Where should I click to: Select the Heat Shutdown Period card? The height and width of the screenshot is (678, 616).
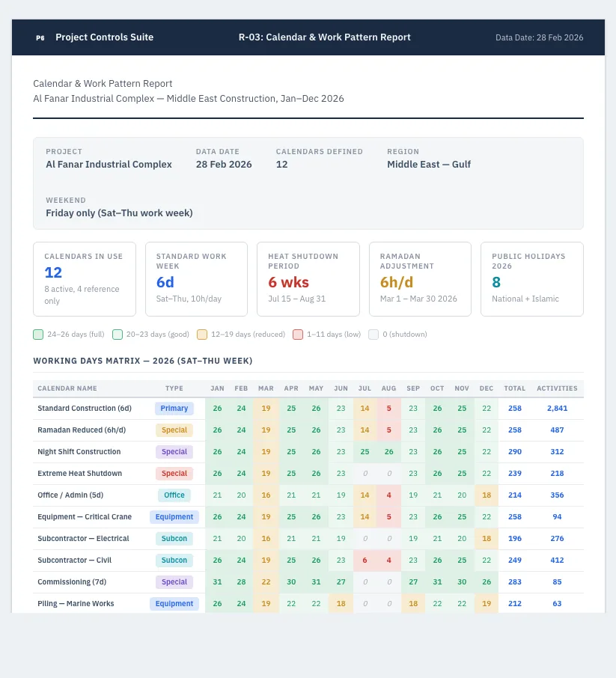[x=308, y=279]
